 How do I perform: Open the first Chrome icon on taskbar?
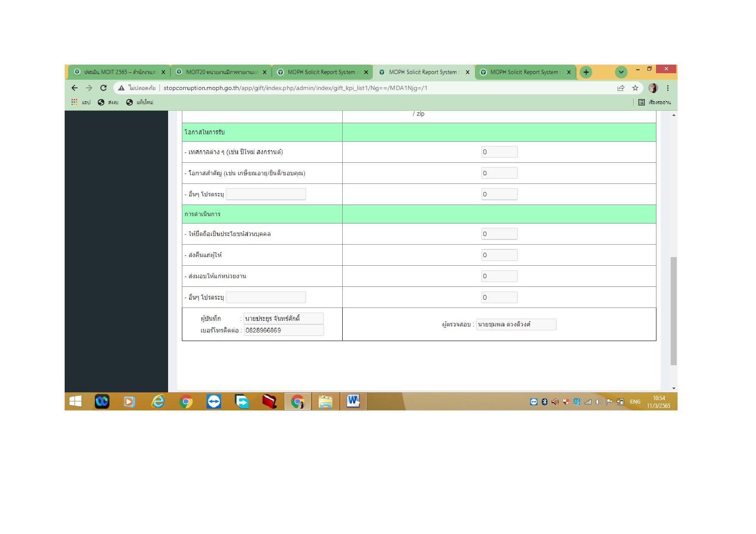[x=186, y=402]
